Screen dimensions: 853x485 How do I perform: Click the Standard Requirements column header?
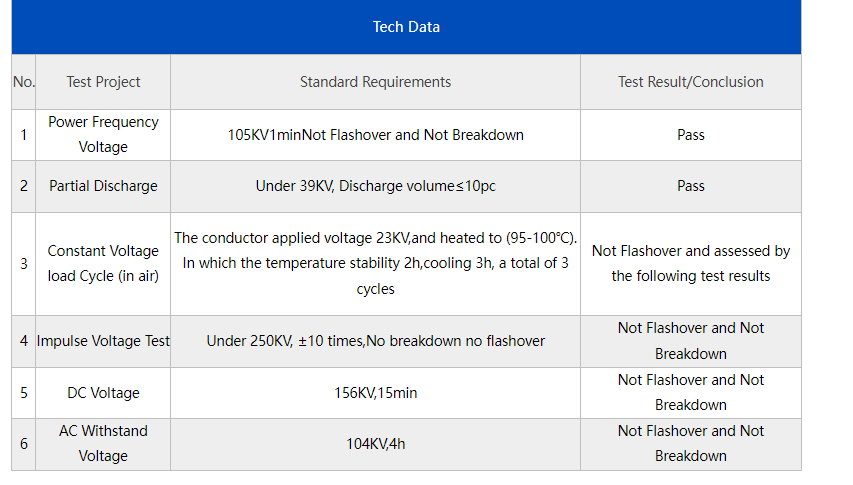[x=375, y=82]
